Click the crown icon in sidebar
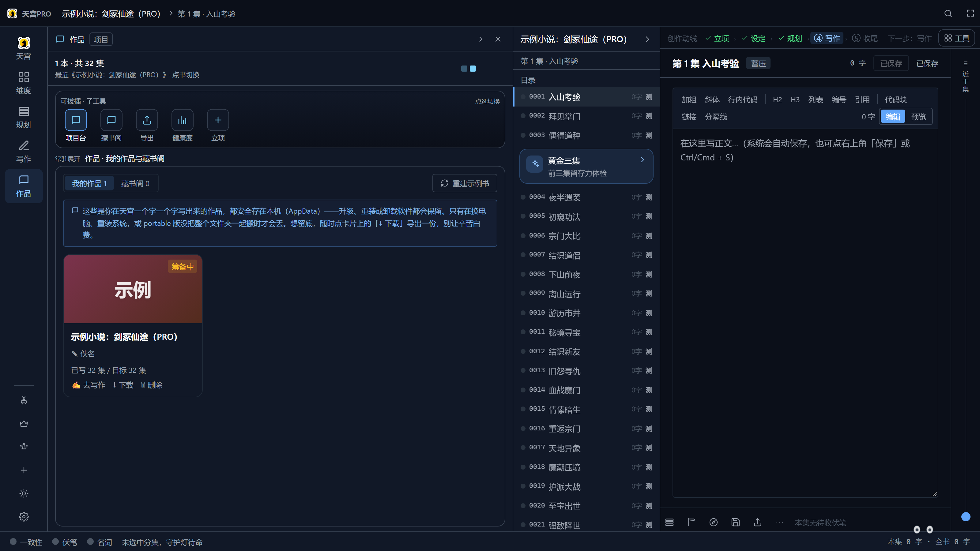This screenshot has height=551, width=980. 24,424
